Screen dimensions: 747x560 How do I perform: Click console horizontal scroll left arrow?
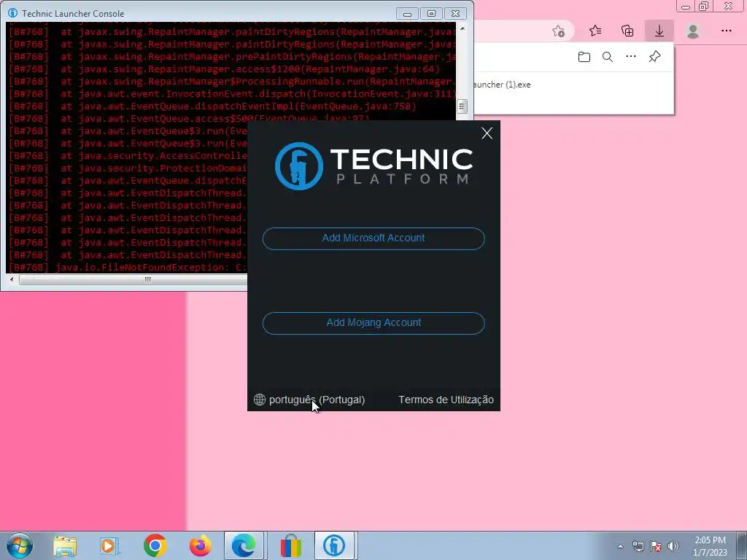click(x=12, y=279)
